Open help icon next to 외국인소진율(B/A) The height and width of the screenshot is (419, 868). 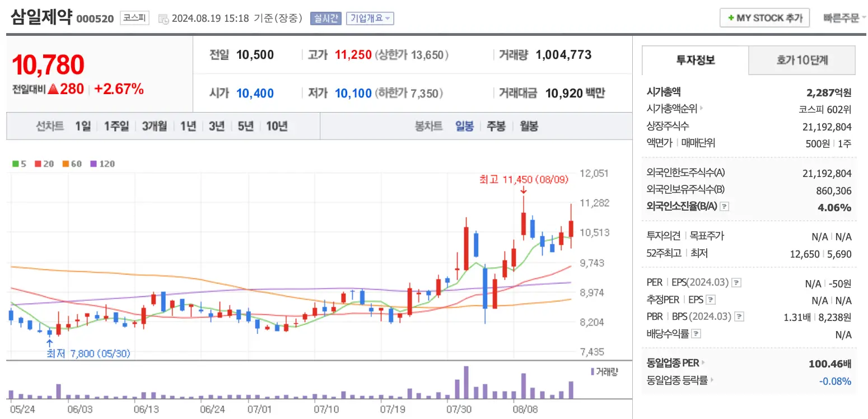point(724,207)
